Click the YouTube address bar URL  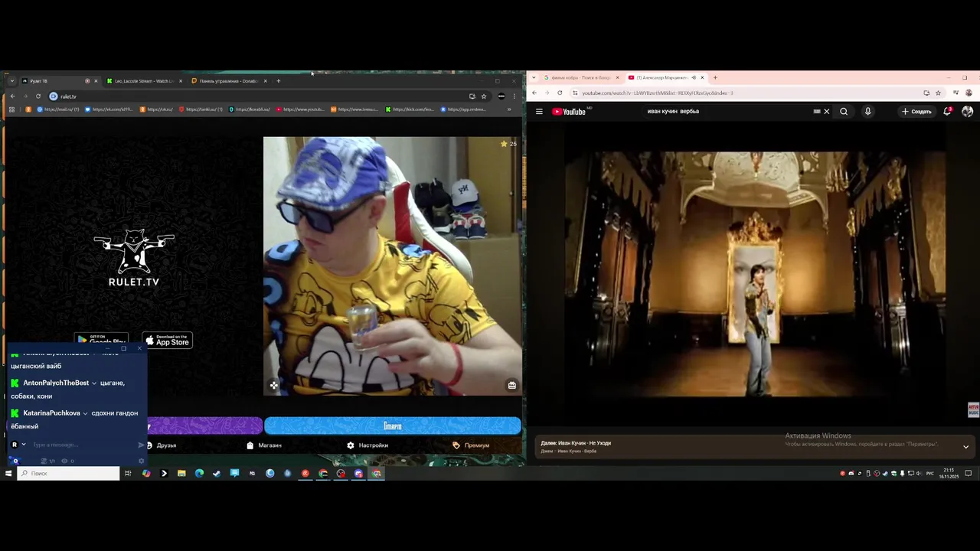657,93
